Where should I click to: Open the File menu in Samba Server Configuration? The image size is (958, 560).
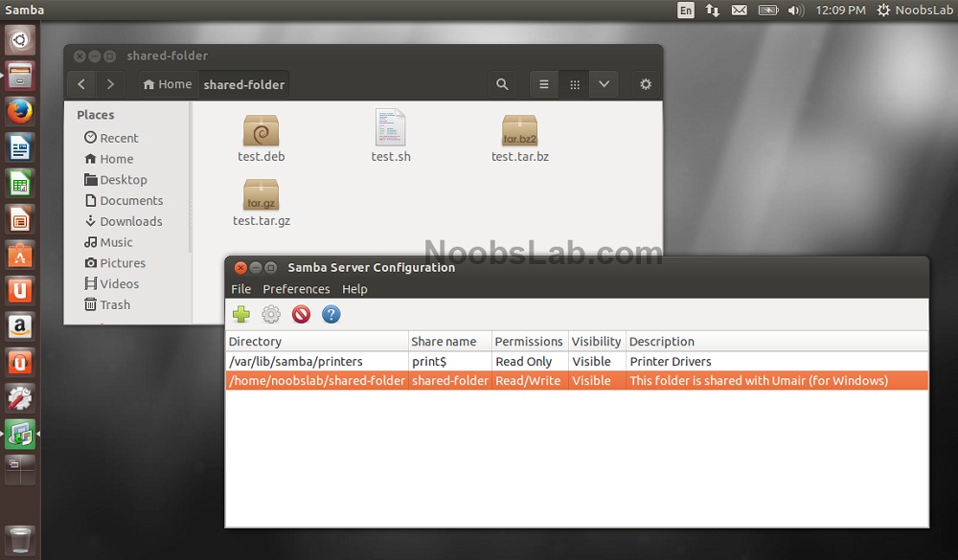pos(240,289)
